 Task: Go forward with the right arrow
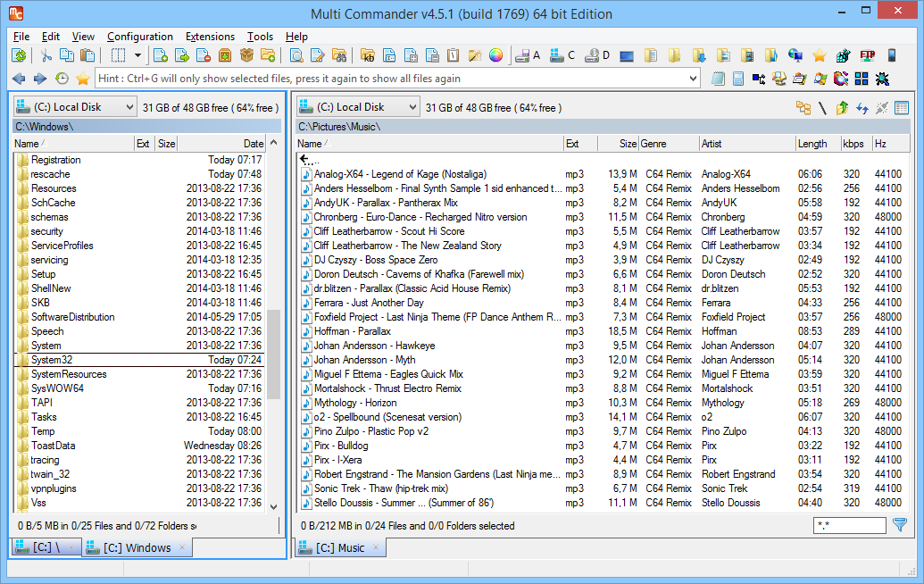click(x=40, y=79)
